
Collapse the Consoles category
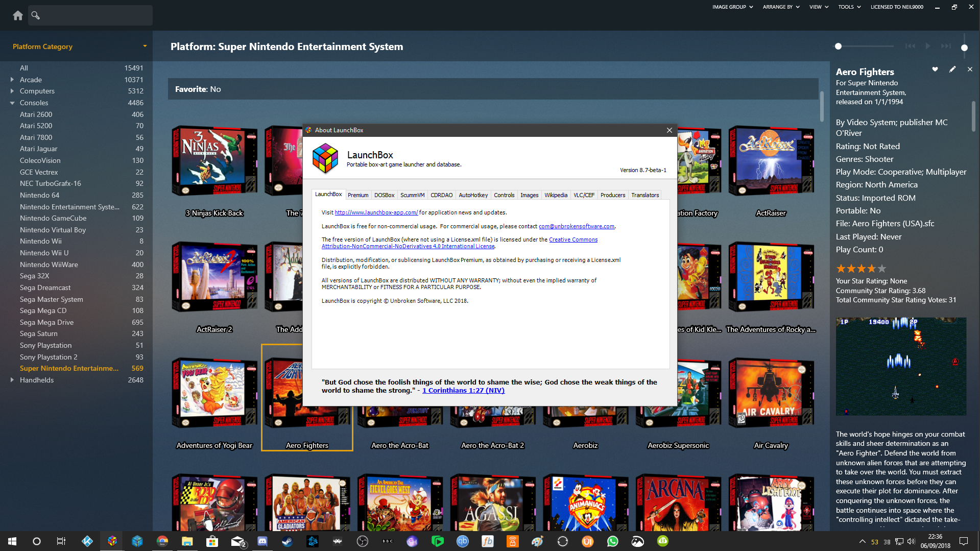12,103
